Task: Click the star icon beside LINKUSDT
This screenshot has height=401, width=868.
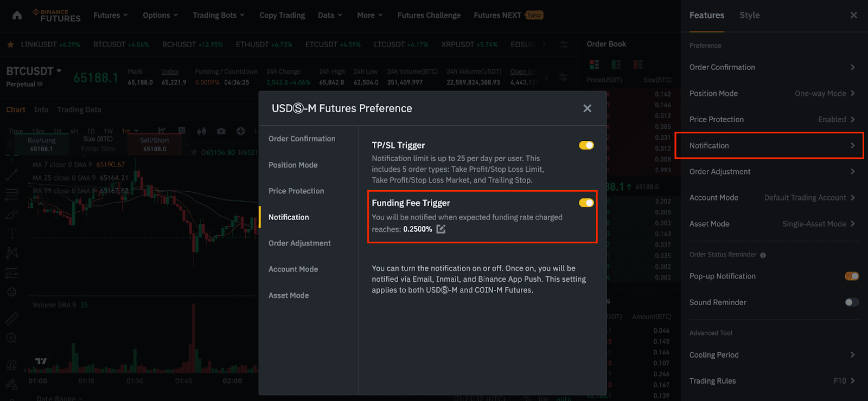Action: click(10, 44)
